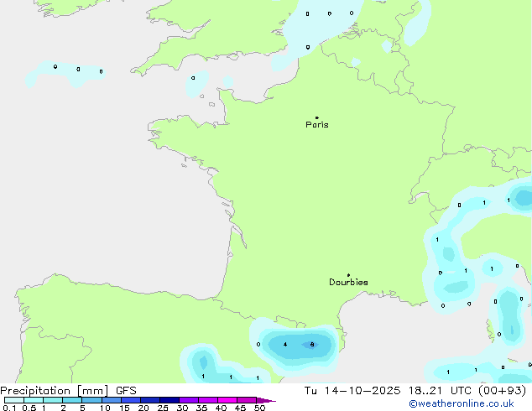This screenshot has width=532, height=411.
Task: Select the 15–20 mm legend swatch
Action: 131,400
